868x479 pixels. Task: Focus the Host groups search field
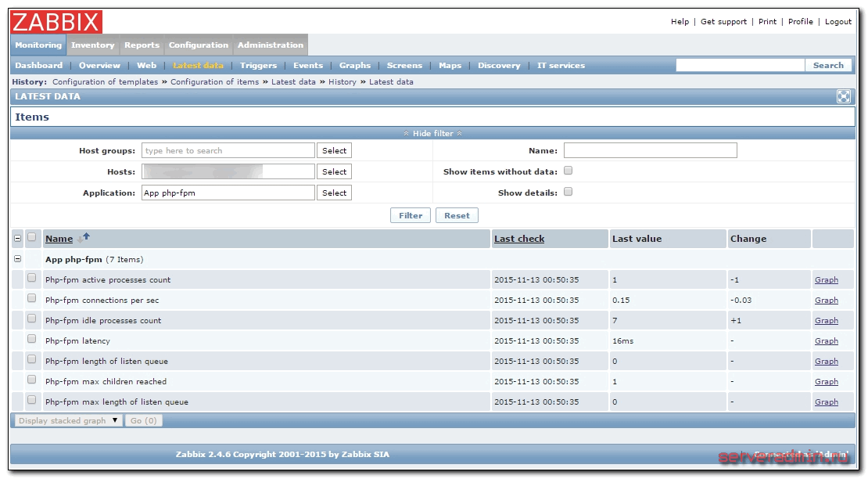[x=228, y=150]
